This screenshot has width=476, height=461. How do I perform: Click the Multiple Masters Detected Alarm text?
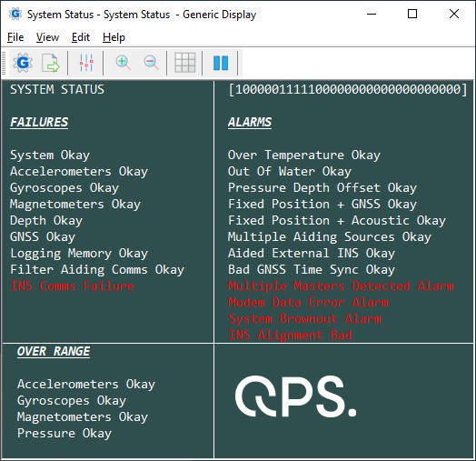point(341,286)
